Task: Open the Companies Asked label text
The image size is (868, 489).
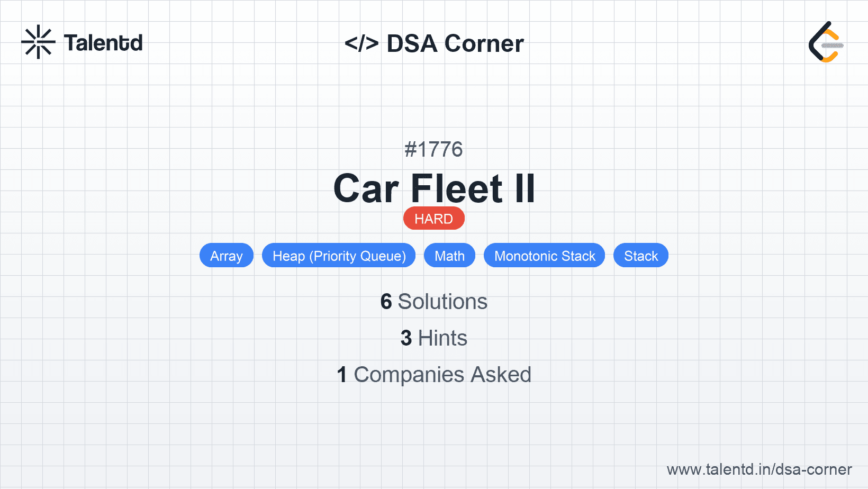Action: click(442, 375)
